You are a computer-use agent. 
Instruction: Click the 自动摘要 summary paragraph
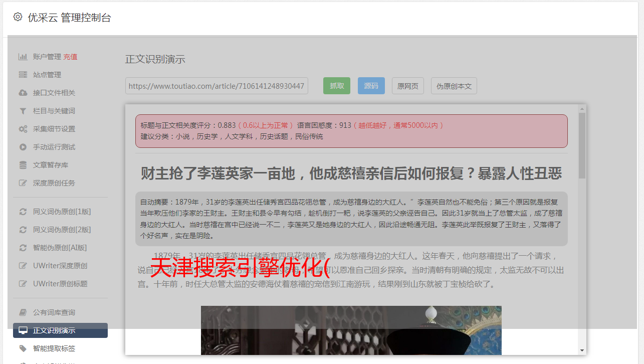[351, 219]
